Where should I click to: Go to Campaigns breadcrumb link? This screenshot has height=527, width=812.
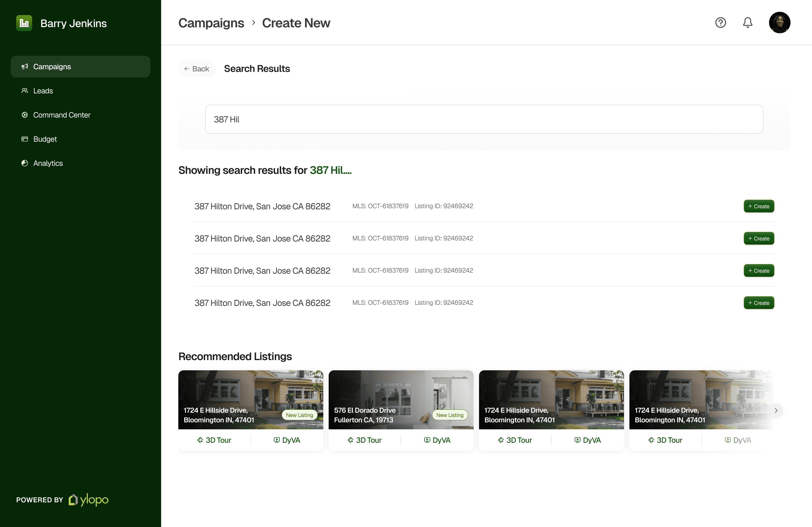pos(211,23)
